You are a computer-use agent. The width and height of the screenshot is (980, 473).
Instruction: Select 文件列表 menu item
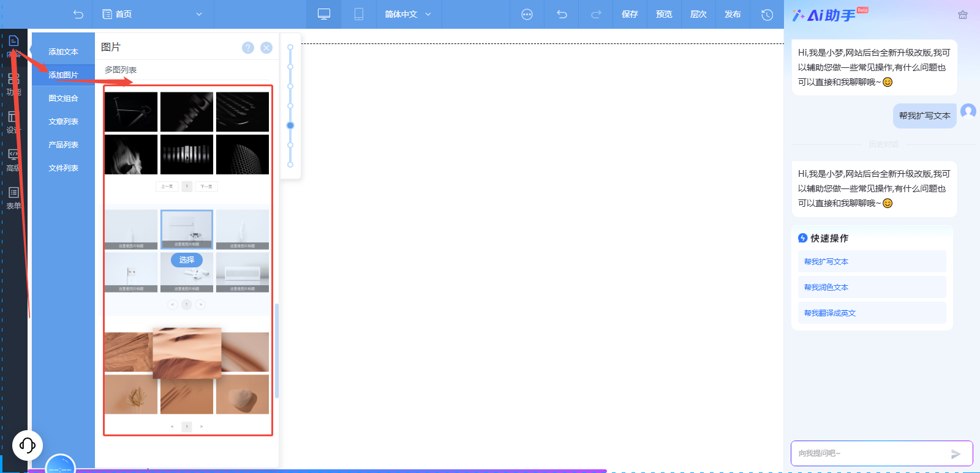click(63, 168)
